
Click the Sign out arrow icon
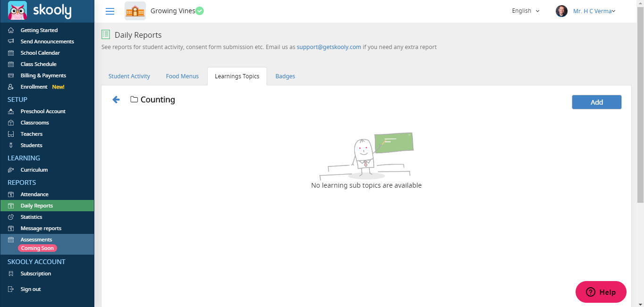click(11, 289)
